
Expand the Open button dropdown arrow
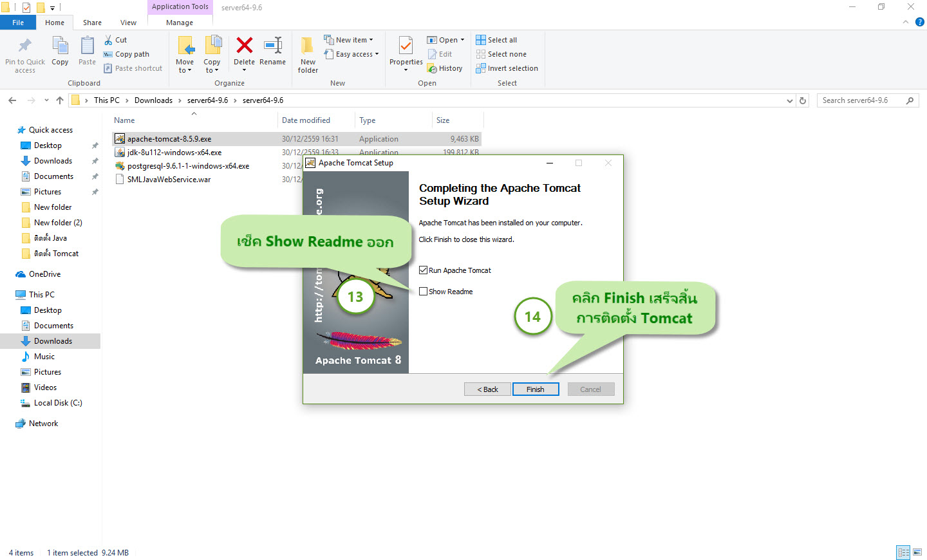[462, 40]
